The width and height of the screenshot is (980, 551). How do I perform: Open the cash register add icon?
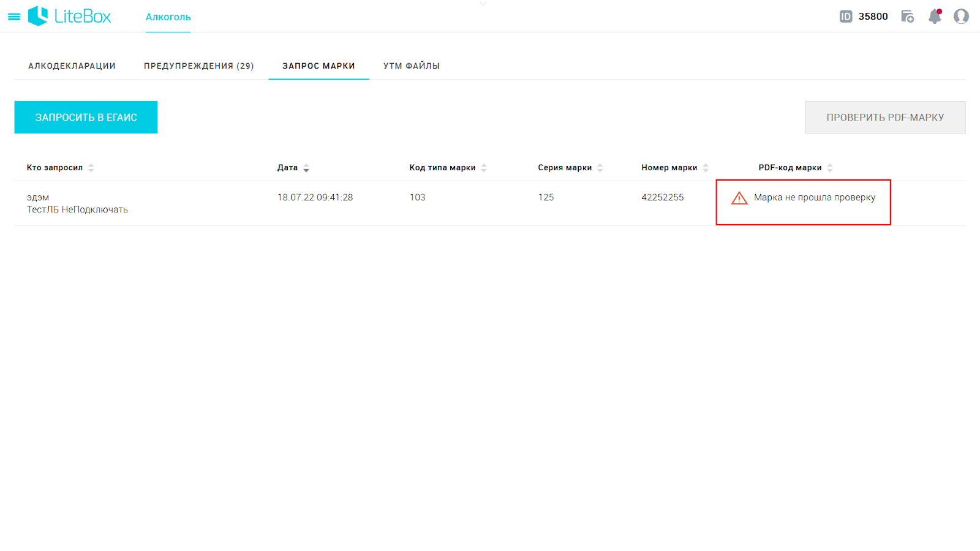[908, 17]
